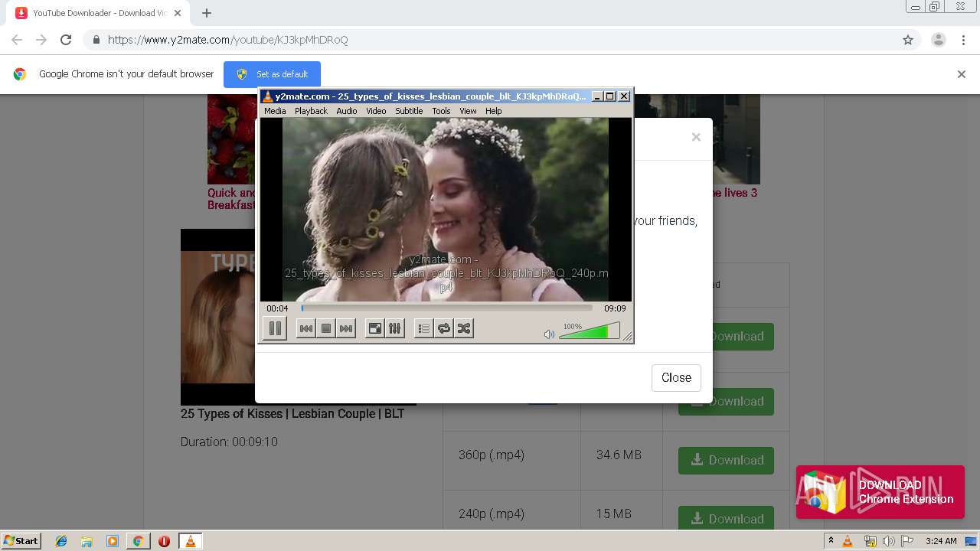980x551 pixels.
Task: Click the 15 MB size cell
Action: click(614, 514)
